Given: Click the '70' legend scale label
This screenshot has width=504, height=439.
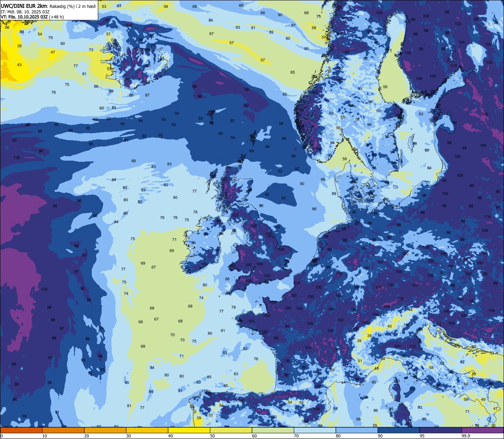Looking at the screenshot, I should point(296,436).
